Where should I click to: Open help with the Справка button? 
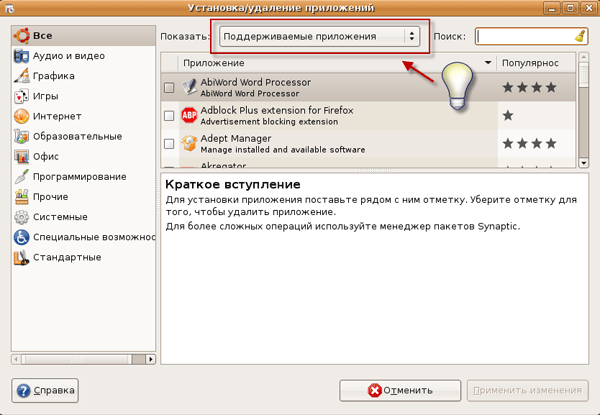[45, 390]
